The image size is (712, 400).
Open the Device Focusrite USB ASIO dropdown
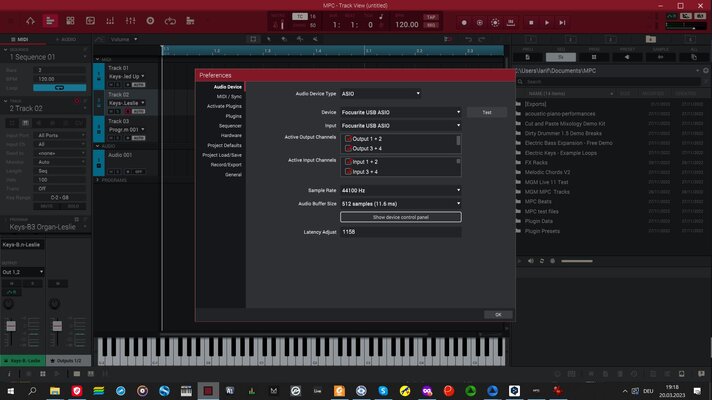pyautogui.click(x=400, y=112)
